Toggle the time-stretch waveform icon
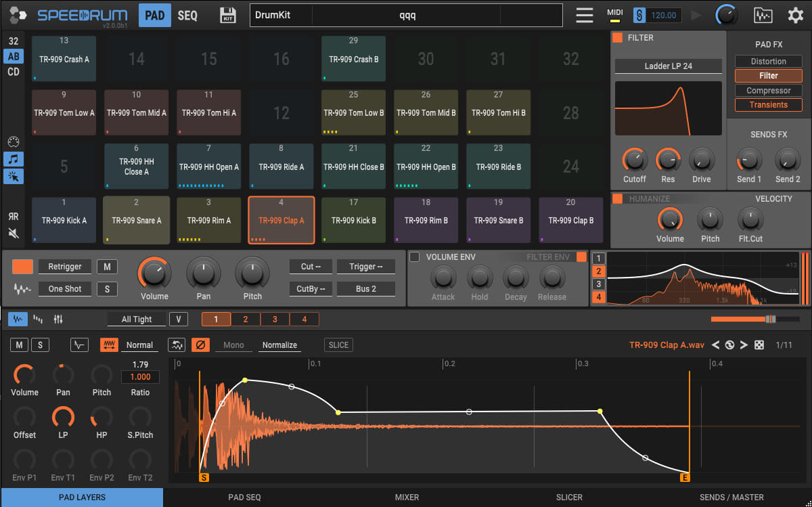Viewport: 812px width, 507px height. click(110, 345)
